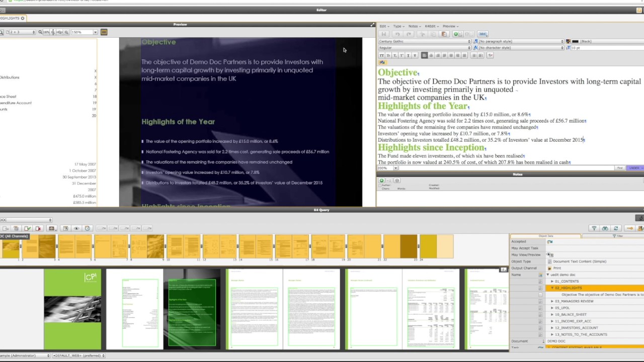This screenshot has width=644, height=362.
Task: Redo the last edit in the editor
Action: pos(409,34)
